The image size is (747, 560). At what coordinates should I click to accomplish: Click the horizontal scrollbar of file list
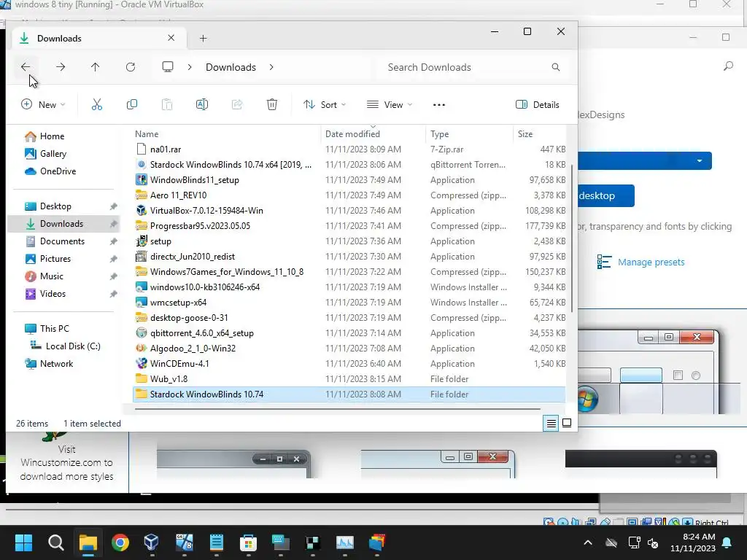tap(337, 408)
